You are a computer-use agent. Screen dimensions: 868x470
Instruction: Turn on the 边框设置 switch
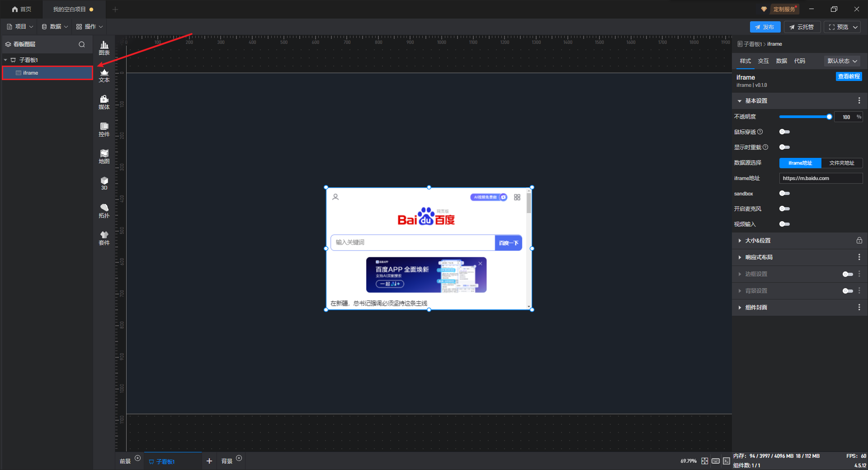[848, 274]
